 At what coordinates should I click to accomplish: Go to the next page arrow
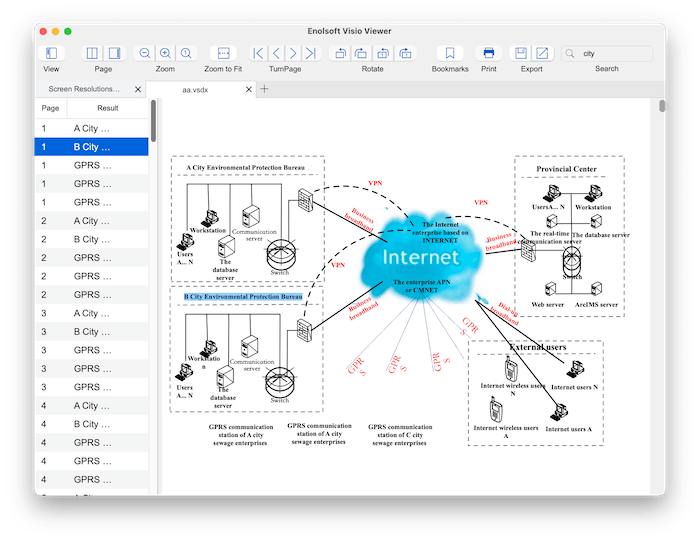[x=293, y=53]
